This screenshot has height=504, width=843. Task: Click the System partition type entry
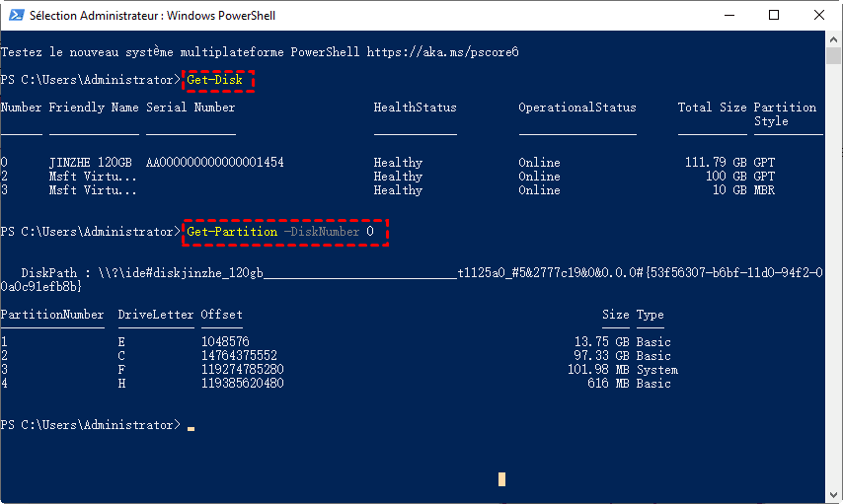tap(657, 370)
